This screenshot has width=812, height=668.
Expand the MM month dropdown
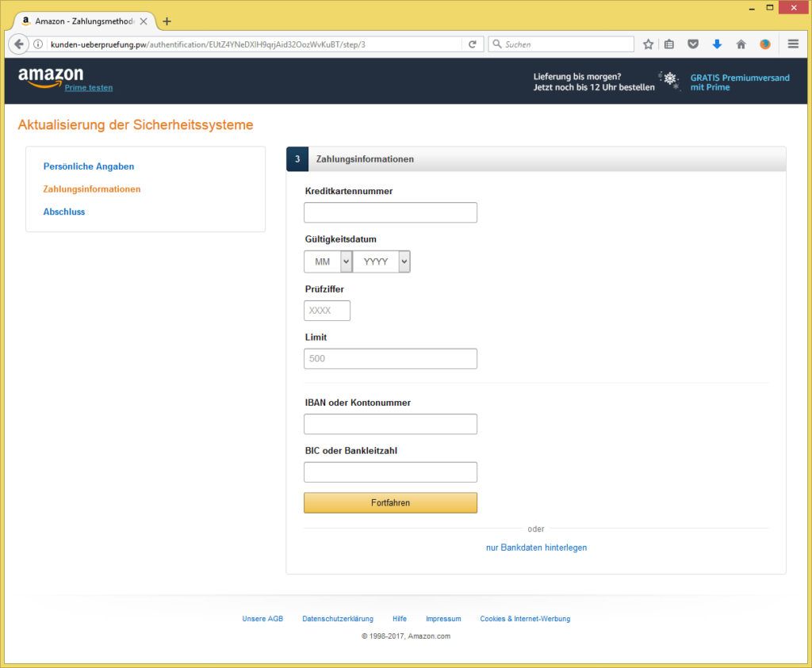coord(328,261)
